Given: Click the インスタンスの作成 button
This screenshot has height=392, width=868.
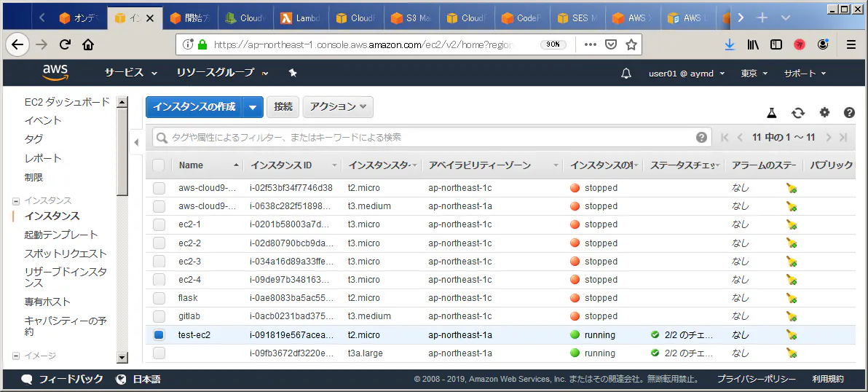Looking at the screenshot, I should (x=194, y=107).
